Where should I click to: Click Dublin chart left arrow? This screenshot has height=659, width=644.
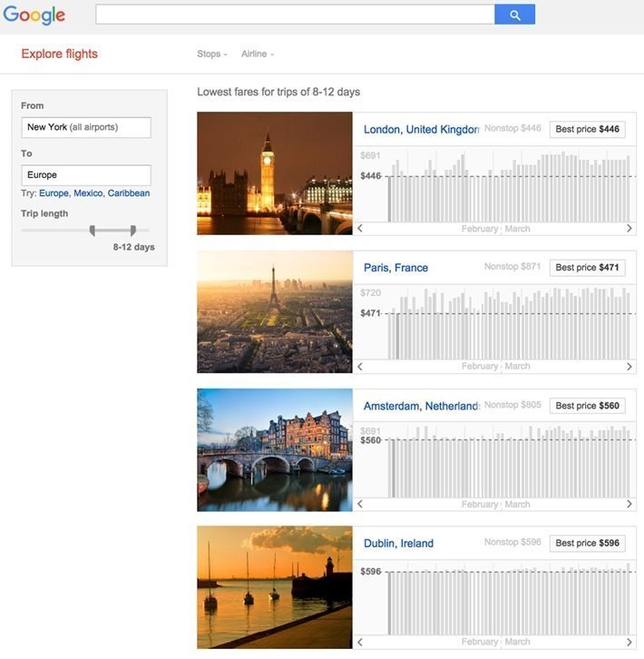pyautogui.click(x=360, y=642)
